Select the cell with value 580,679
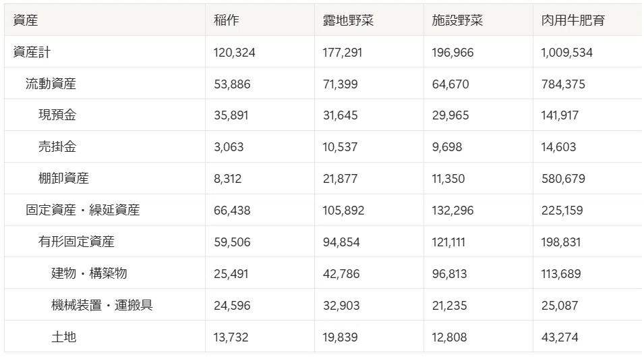Viewport: 644px width, 357px height. point(563,179)
